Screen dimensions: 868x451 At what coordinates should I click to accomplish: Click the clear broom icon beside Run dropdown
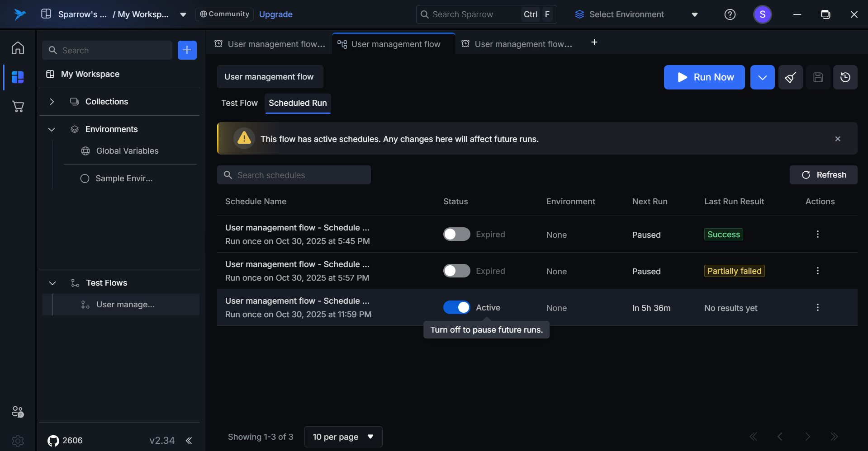pos(790,77)
